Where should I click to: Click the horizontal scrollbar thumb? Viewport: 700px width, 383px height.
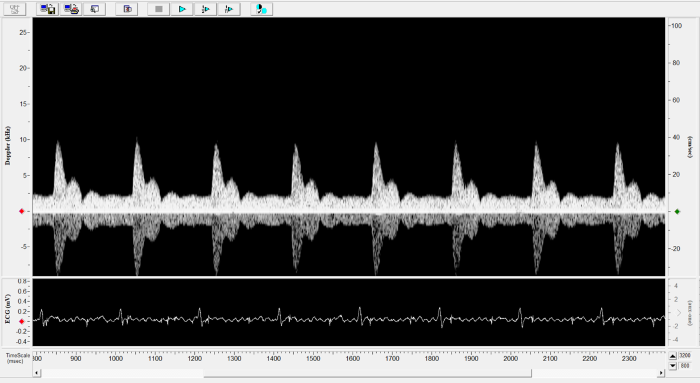367,373
